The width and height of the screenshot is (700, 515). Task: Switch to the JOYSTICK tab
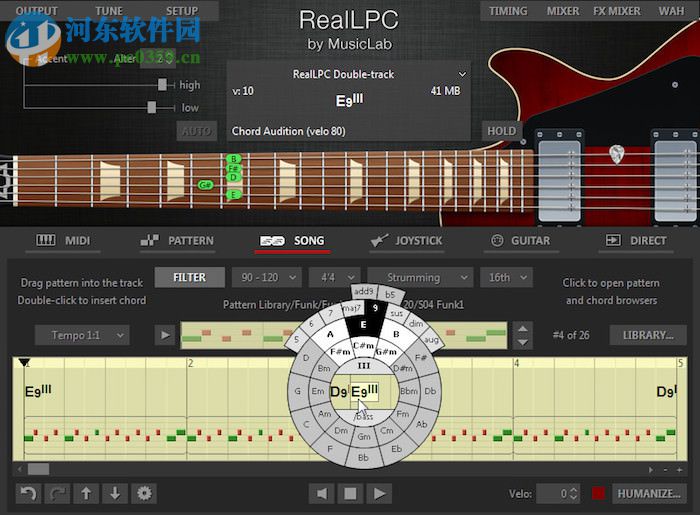click(x=407, y=241)
